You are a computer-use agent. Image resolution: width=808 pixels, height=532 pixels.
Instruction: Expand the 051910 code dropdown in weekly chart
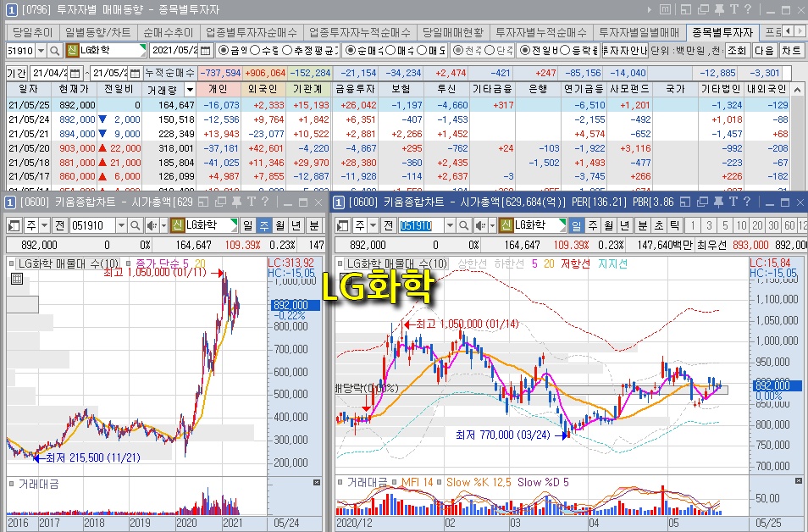[x=121, y=225]
